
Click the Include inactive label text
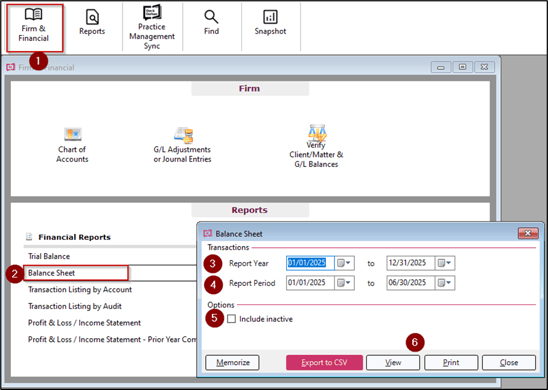266,319
